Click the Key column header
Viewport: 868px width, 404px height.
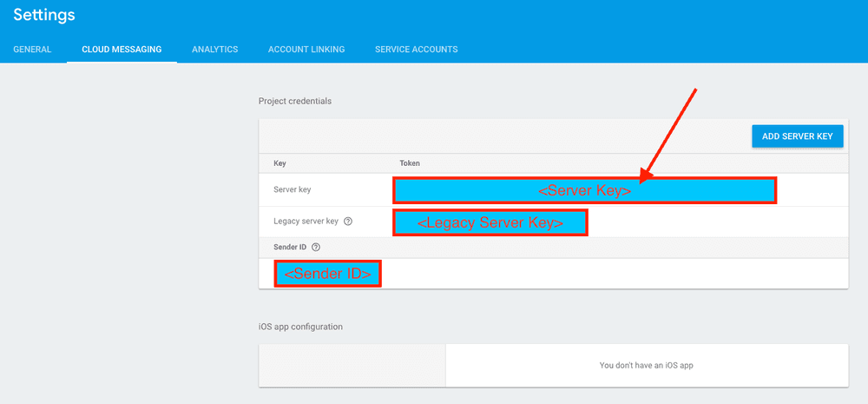[x=279, y=163]
